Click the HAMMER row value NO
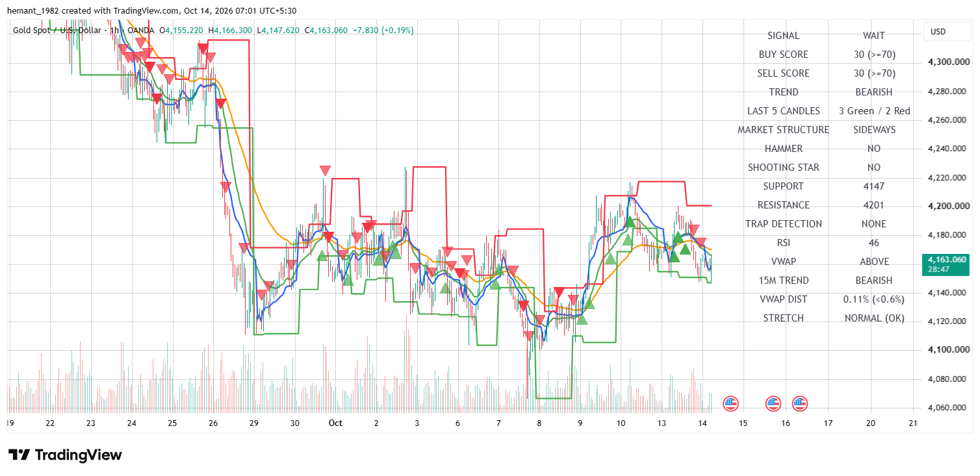This screenshot has height=476, width=980. [874, 149]
